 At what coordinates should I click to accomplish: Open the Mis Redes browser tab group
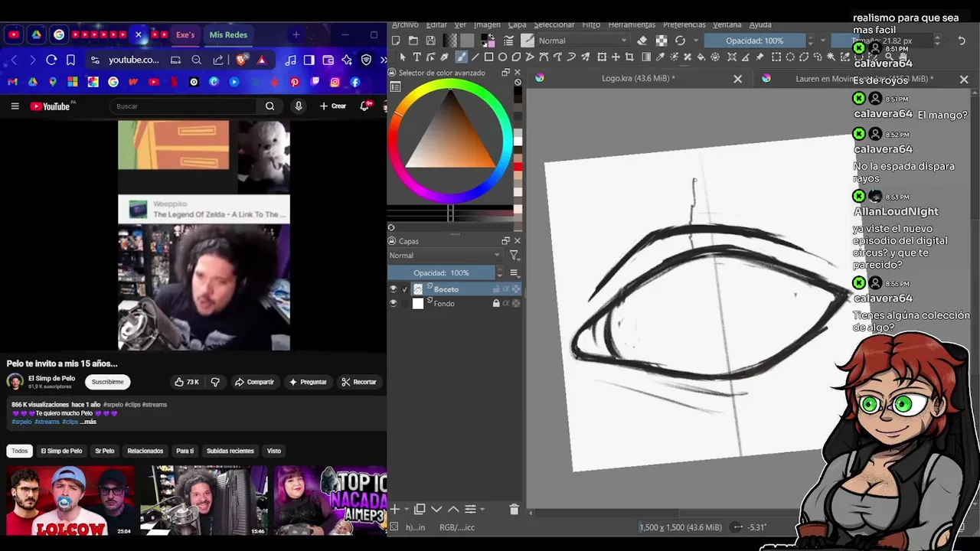(x=228, y=34)
